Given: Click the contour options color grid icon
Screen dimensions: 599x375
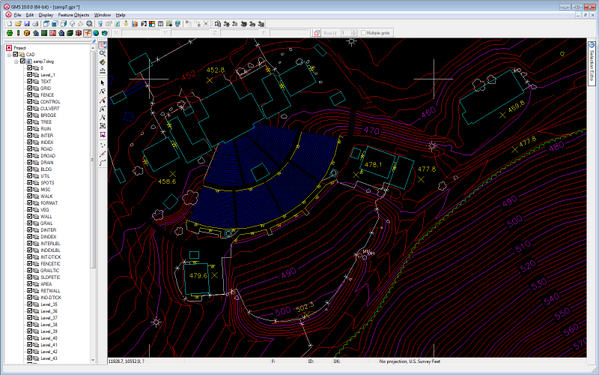Looking at the screenshot, I should (x=152, y=24).
